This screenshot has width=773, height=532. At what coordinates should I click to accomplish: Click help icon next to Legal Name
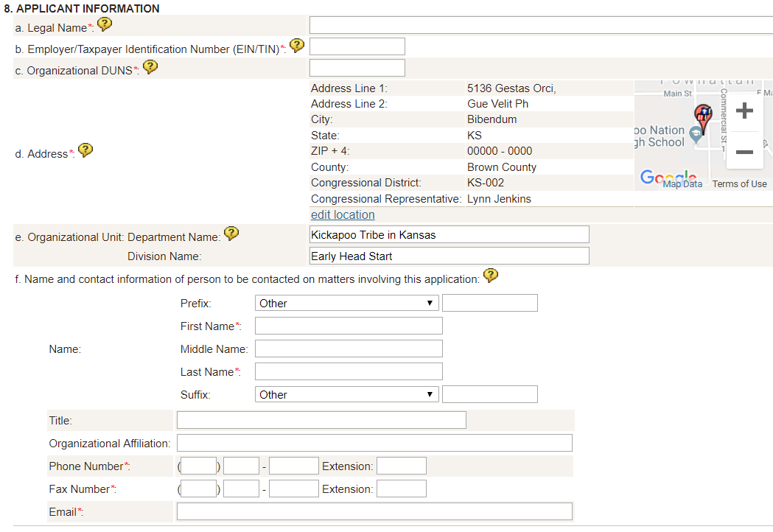[x=105, y=25]
